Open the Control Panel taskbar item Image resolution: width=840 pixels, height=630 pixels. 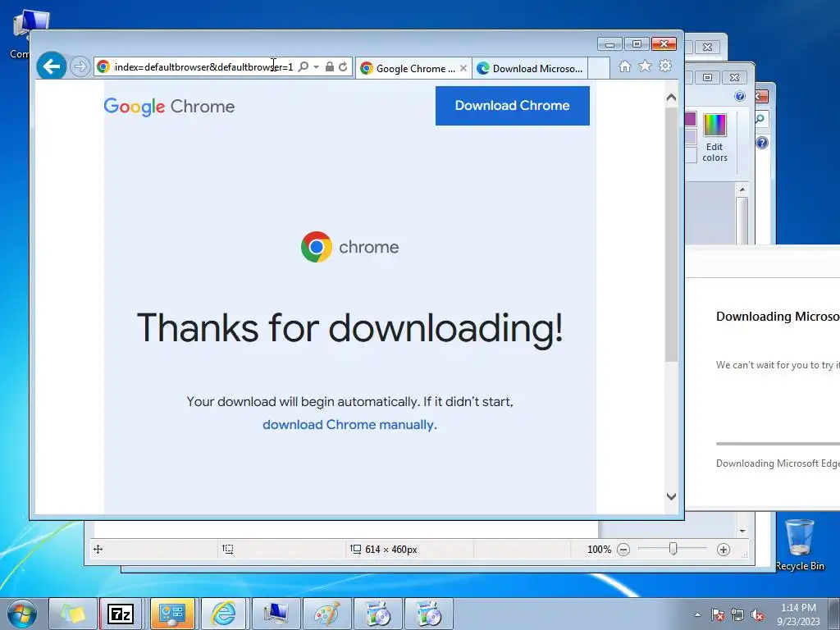point(172,614)
